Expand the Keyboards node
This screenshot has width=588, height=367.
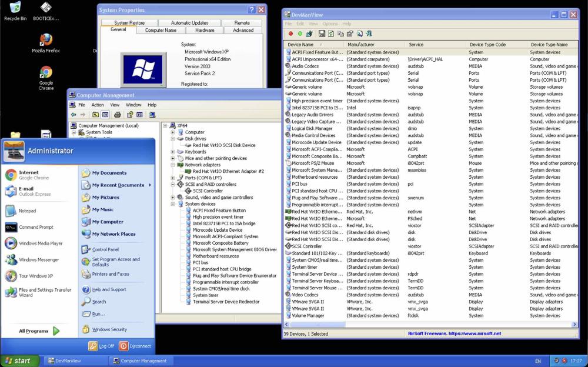172,152
